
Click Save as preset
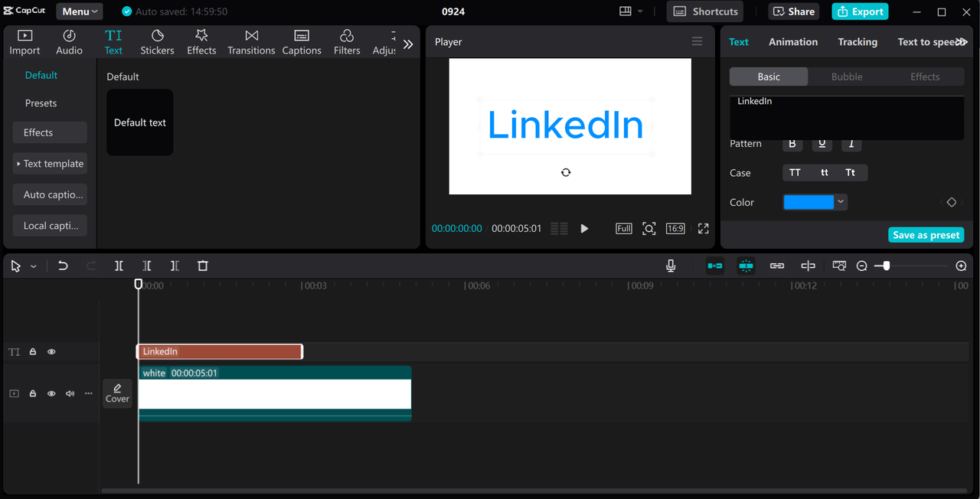tap(926, 235)
